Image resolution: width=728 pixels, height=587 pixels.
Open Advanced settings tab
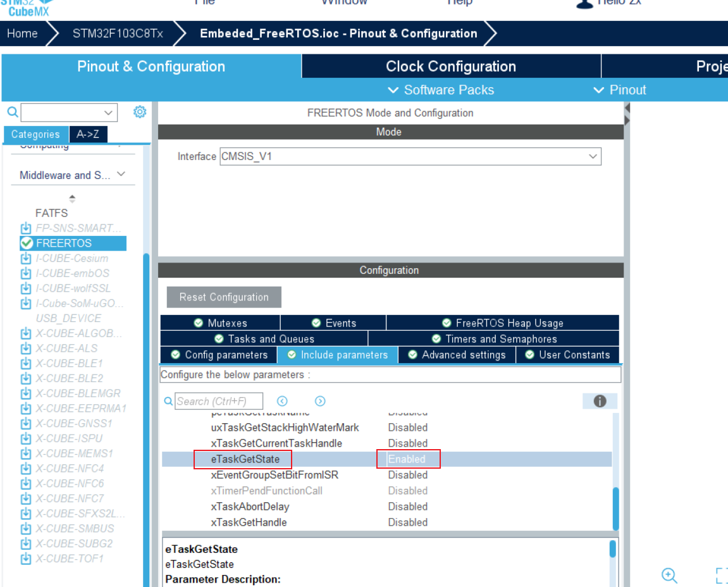[x=457, y=355]
